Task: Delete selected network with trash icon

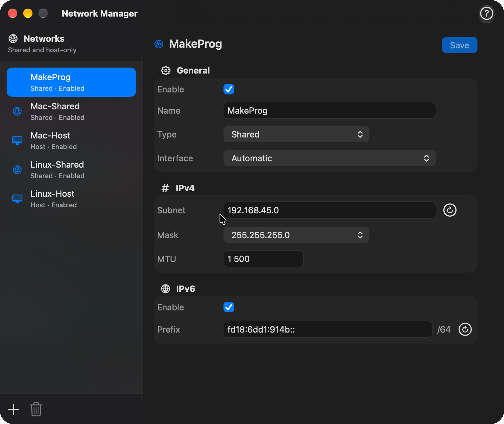Action: (36, 409)
